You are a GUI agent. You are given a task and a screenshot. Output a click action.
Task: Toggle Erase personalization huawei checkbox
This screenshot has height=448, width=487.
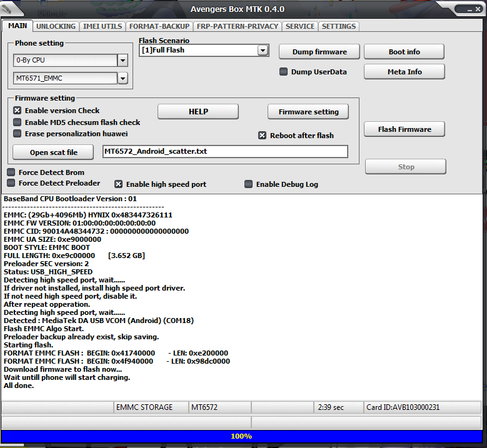click(18, 134)
